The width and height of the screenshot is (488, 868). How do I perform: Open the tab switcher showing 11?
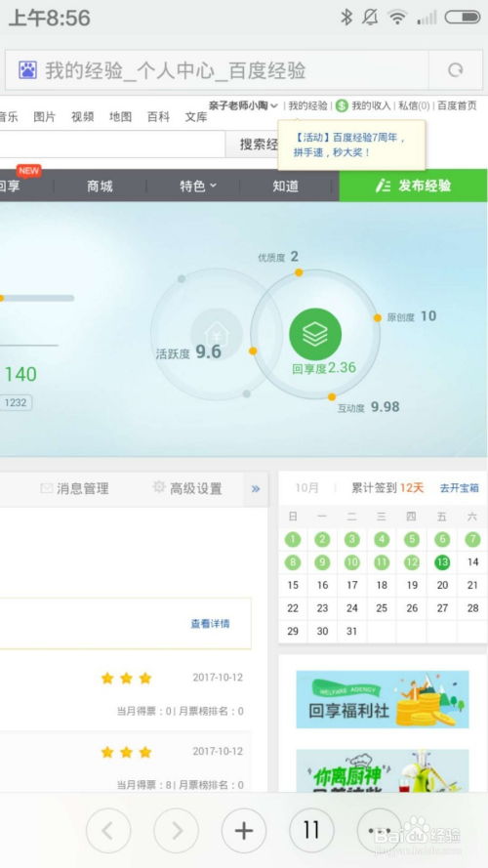pyautogui.click(x=311, y=830)
